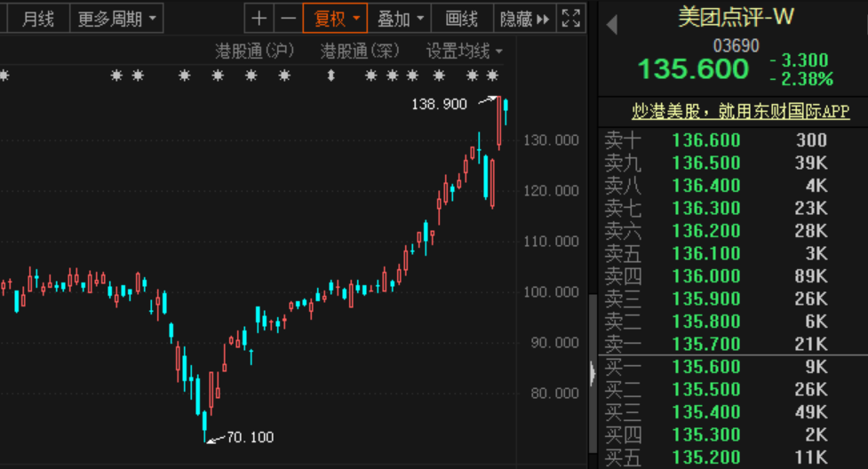This screenshot has width=868, height=469.
Task: Select the 画线 drawing tool button
Action: [x=462, y=19]
